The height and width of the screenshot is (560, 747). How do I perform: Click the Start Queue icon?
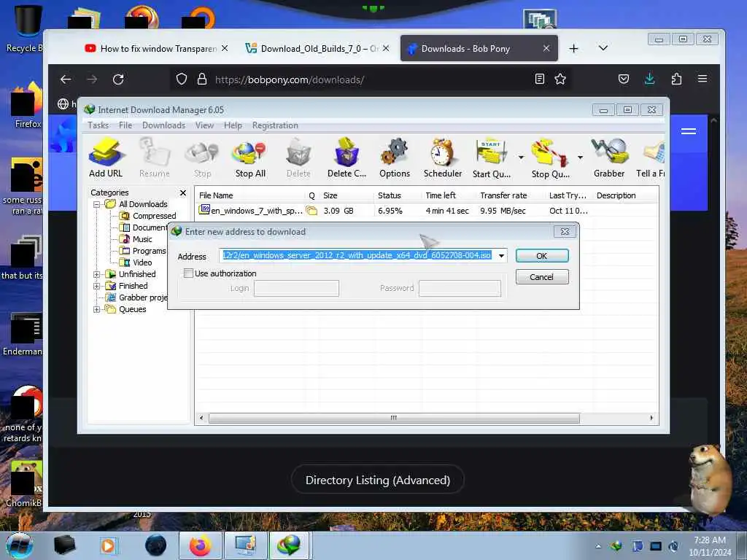point(491,157)
